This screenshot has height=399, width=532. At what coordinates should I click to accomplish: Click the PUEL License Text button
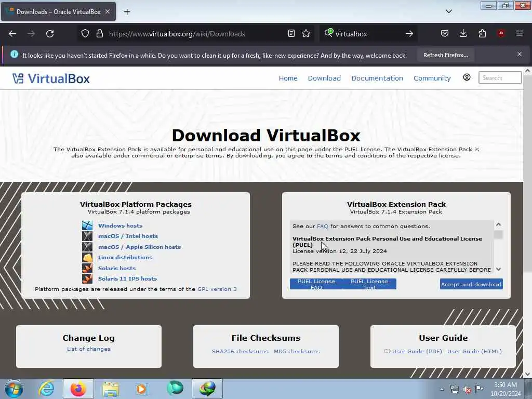(x=369, y=284)
